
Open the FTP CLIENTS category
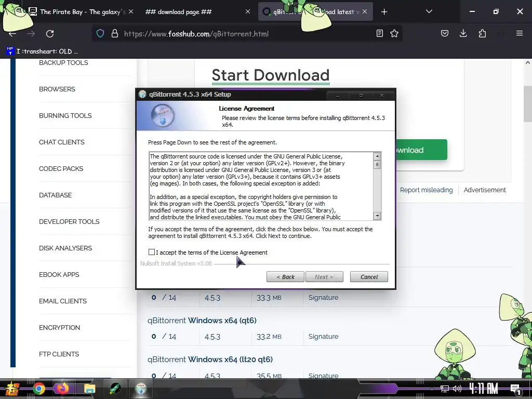click(x=59, y=354)
